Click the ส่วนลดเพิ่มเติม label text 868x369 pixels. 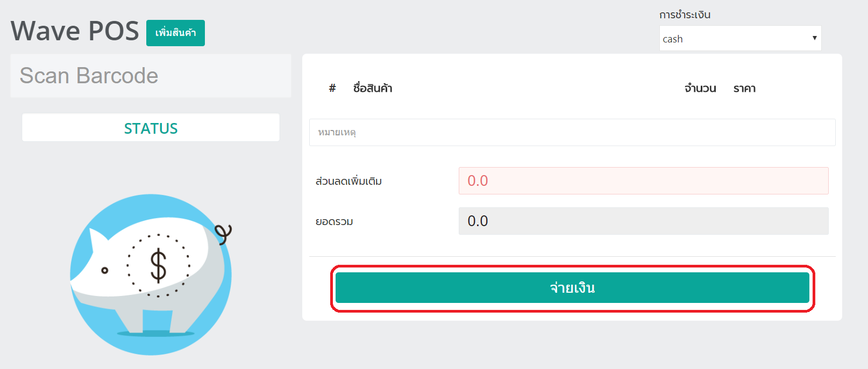[348, 181]
